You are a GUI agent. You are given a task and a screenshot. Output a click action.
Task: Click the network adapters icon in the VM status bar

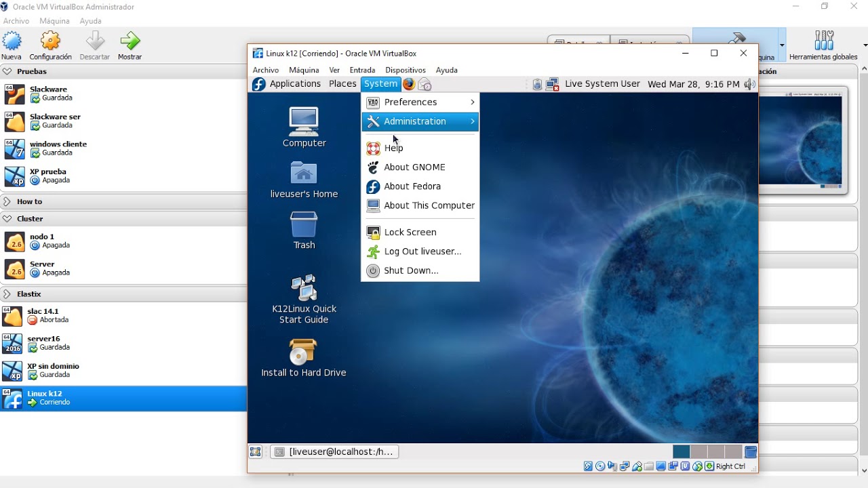click(625, 466)
